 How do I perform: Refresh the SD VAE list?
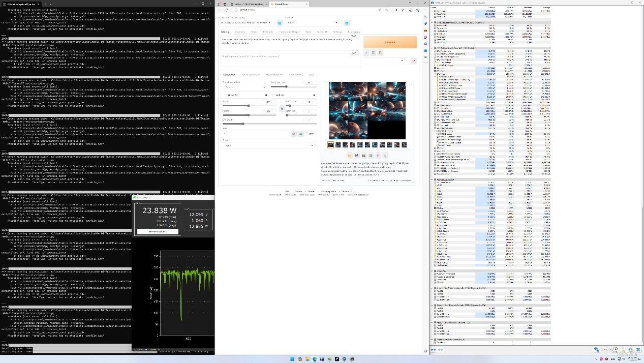347,23
